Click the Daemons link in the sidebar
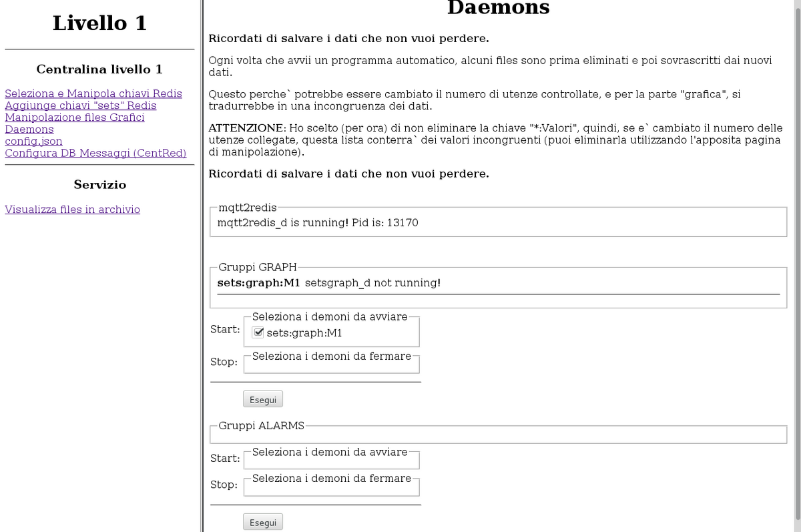The image size is (801, 532). point(29,129)
